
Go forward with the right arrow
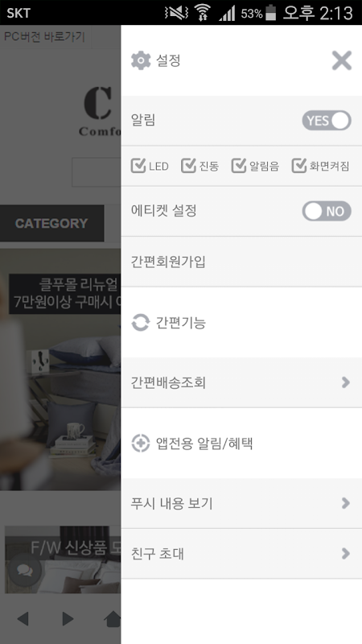pos(68,618)
